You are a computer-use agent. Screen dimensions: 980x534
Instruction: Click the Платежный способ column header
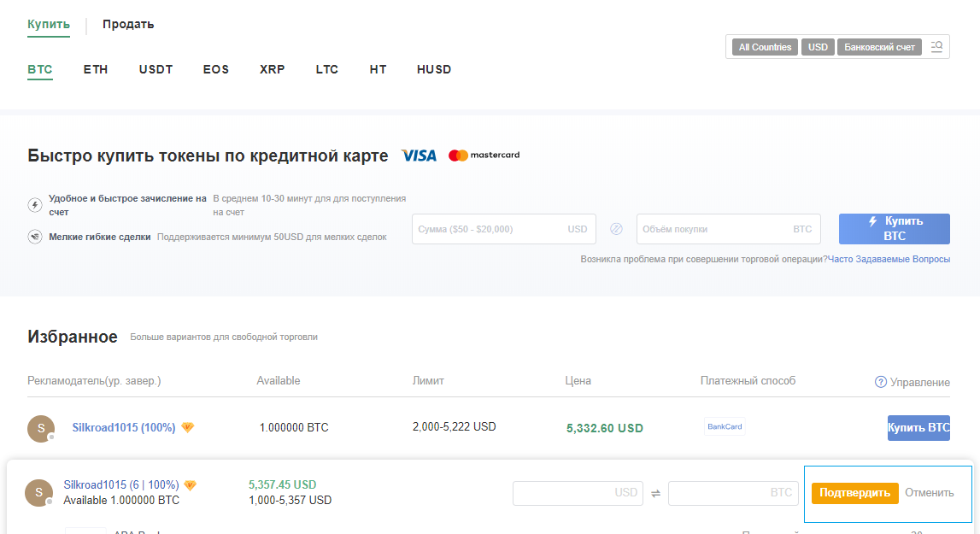(x=748, y=381)
